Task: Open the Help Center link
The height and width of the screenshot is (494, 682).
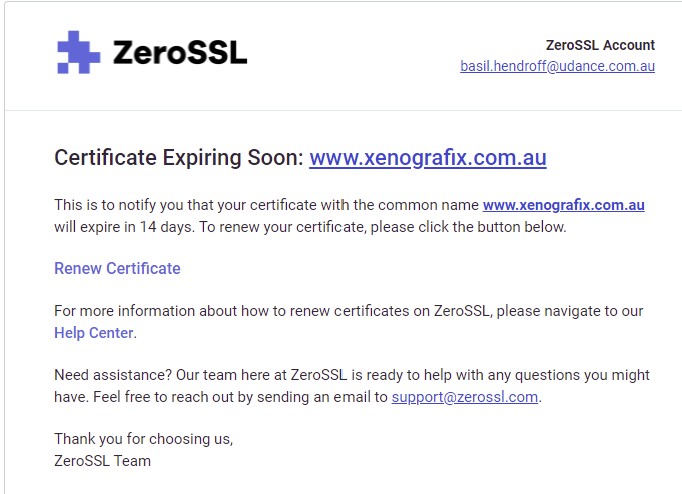Action: 94,333
